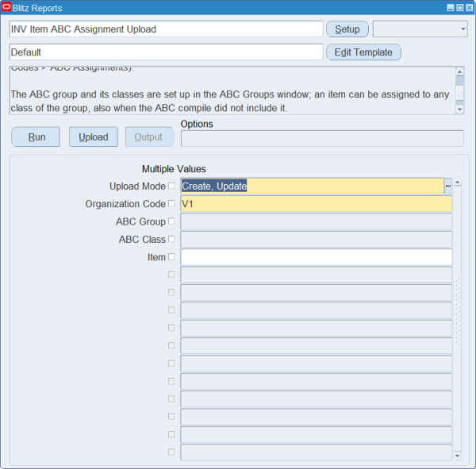Click the Upload button
476x469 pixels.
(93, 137)
